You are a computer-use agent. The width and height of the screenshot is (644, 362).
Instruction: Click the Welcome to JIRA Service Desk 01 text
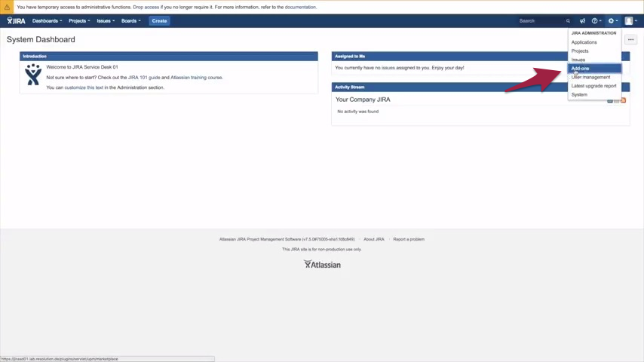[82, 67]
